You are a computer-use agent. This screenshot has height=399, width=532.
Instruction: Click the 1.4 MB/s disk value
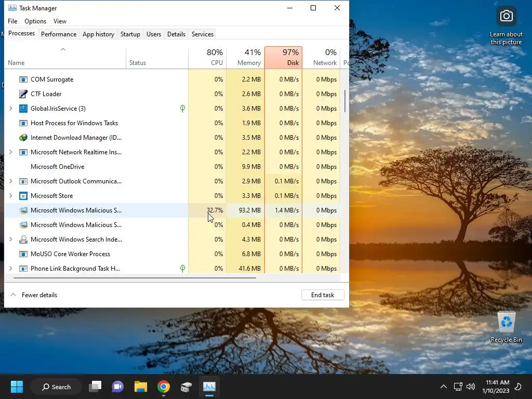pyautogui.click(x=287, y=210)
